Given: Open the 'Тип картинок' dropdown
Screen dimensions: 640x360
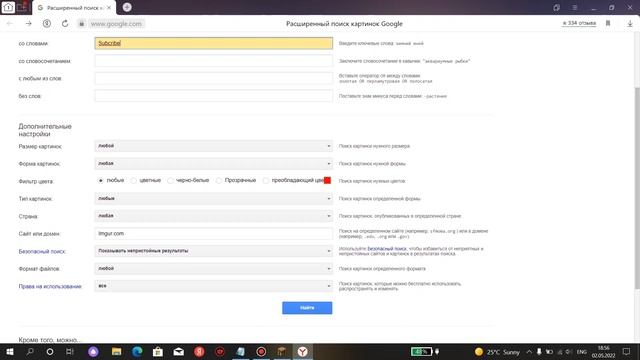Looking at the screenshot, I should click(x=213, y=198).
